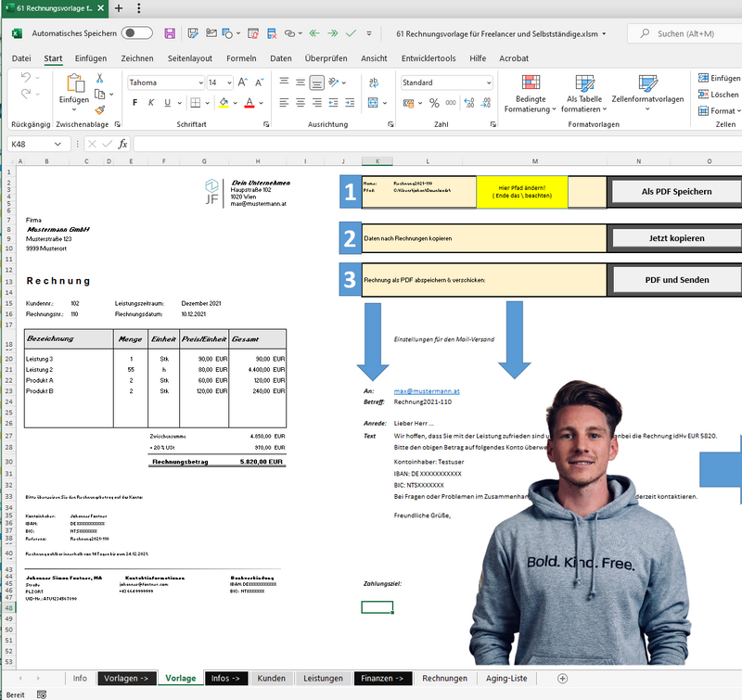Increase font size with the large A icon
This screenshot has height=700, width=742.
[x=243, y=83]
